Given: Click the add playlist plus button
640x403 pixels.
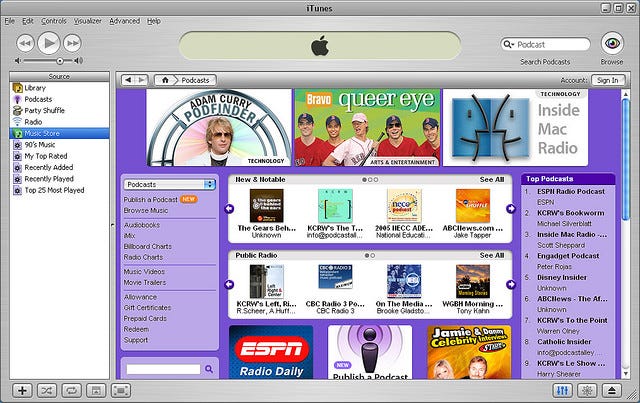Looking at the screenshot, I should (22, 391).
